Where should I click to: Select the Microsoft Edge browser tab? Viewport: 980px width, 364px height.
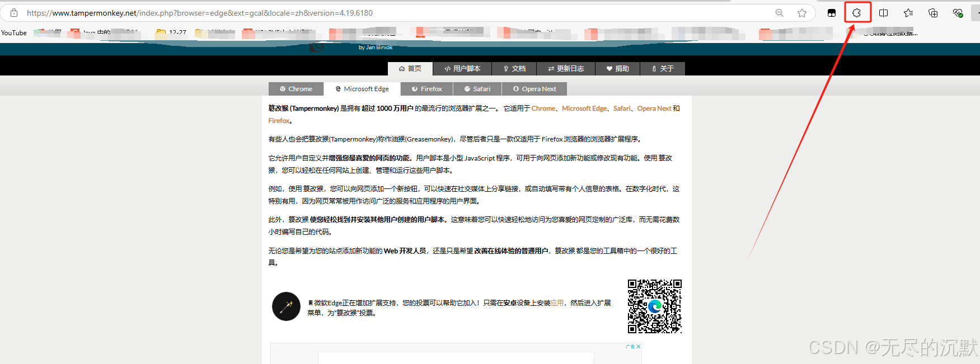[362, 89]
